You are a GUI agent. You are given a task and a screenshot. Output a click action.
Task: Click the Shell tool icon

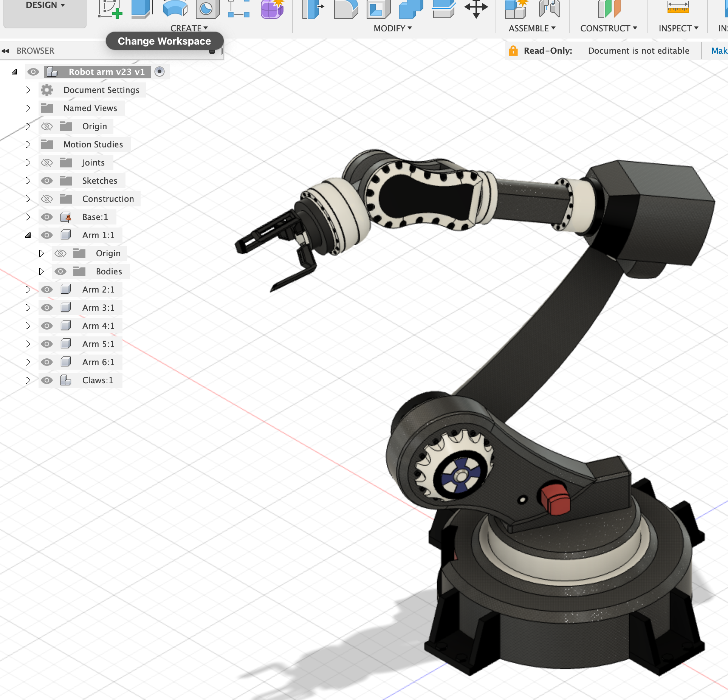[x=378, y=9]
